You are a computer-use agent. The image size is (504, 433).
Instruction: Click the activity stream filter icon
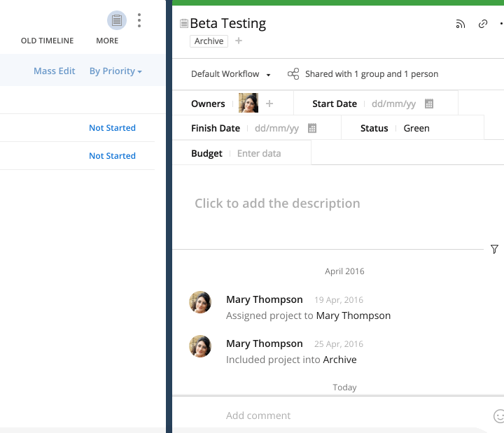pos(494,249)
